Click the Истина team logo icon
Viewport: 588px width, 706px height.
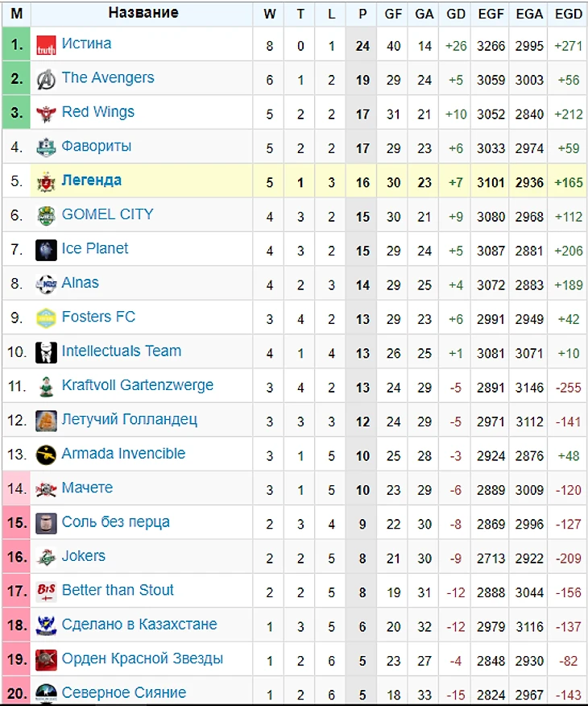click(46, 45)
